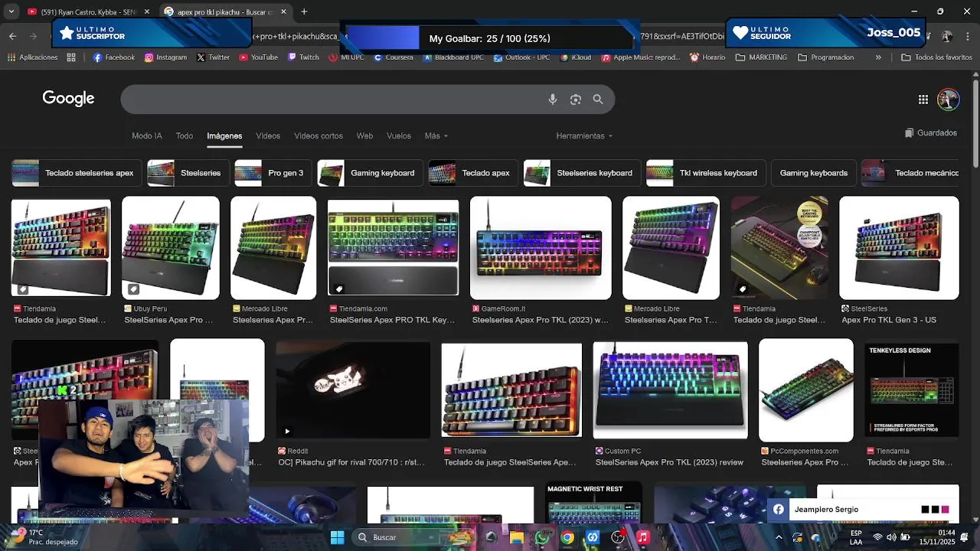Open the GameRoom.lt Apex Pro TKL image
Image resolution: width=980 pixels, height=551 pixels.
pos(541,248)
